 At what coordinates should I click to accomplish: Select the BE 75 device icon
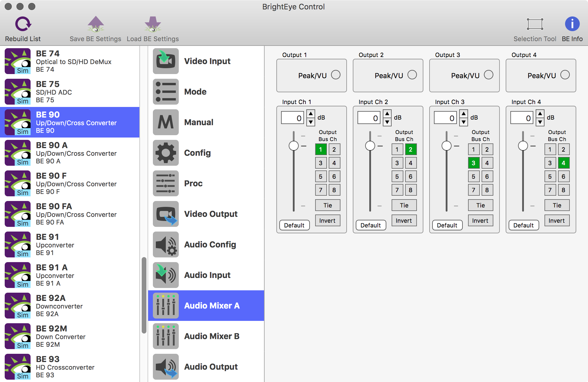pos(18,92)
